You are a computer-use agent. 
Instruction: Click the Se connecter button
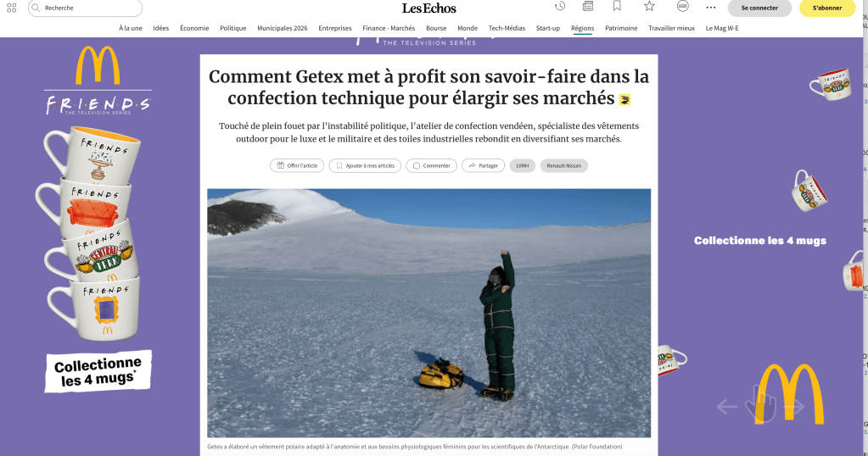click(x=759, y=8)
